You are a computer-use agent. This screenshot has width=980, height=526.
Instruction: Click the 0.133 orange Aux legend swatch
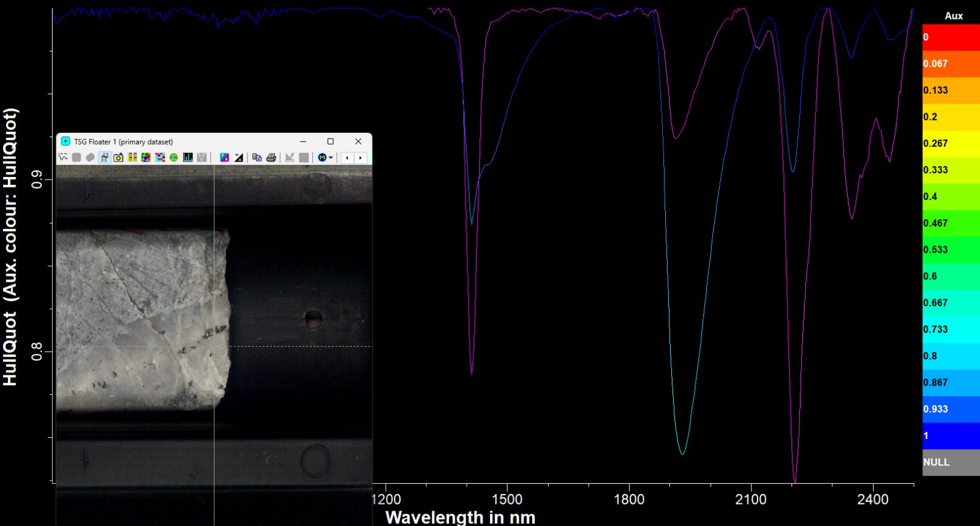tap(951, 90)
